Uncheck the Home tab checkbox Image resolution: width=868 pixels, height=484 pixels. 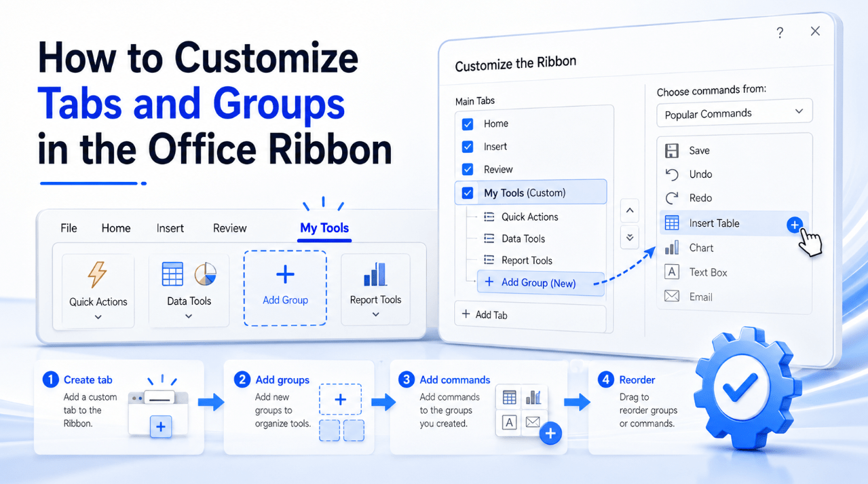point(468,124)
